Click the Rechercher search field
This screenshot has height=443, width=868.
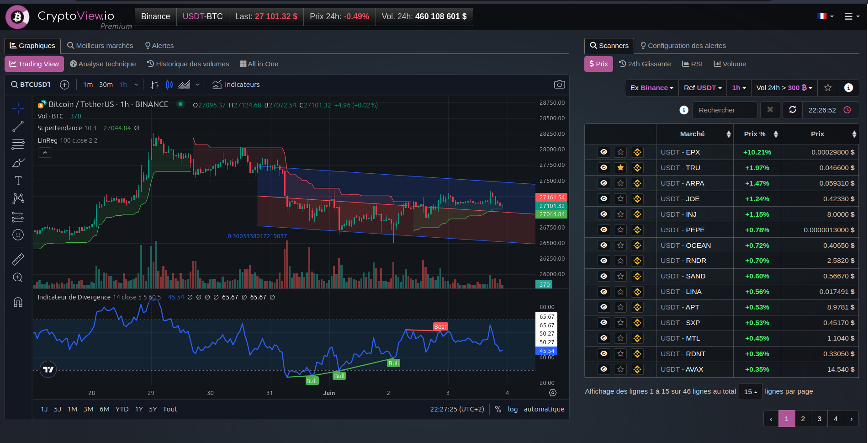725,110
